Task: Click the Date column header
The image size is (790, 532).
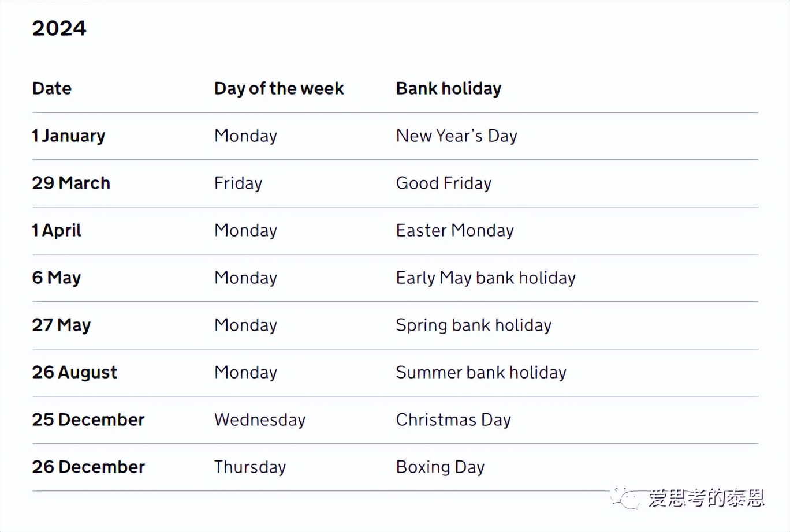Action: point(52,88)
